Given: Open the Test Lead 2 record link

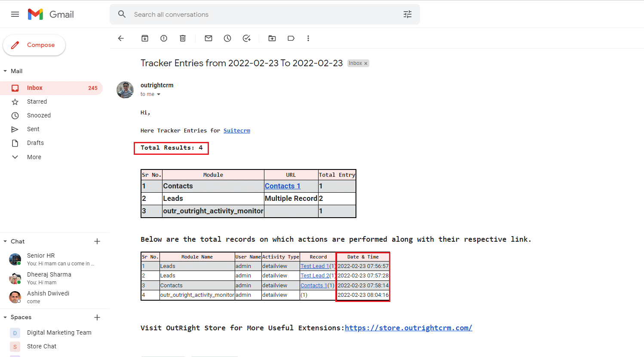Looking at the screenshot, I should 315,276.
